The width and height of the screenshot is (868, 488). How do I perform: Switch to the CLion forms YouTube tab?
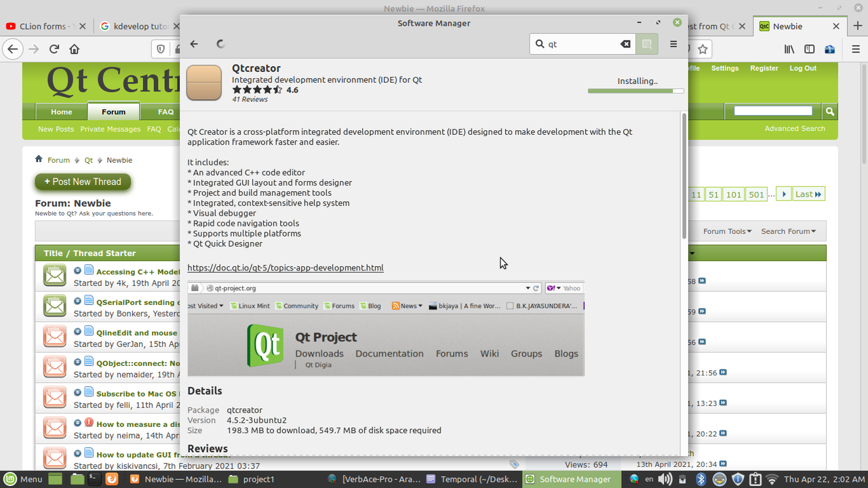pos(42,26)
